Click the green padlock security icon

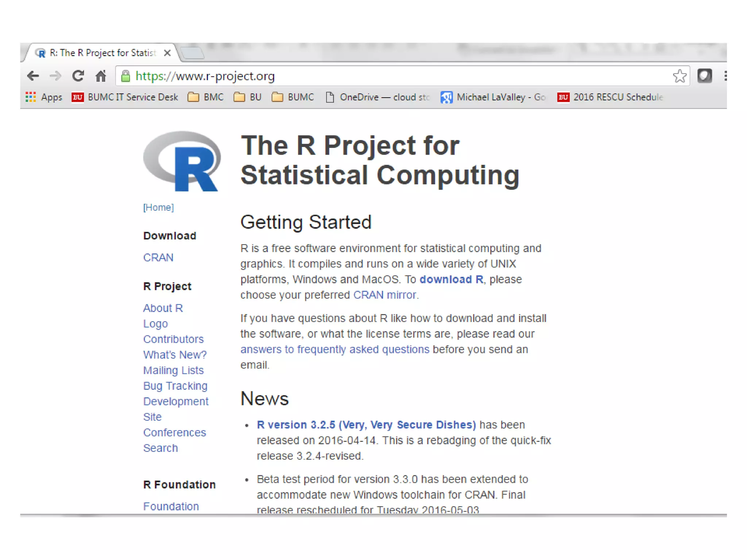point(125,76)
